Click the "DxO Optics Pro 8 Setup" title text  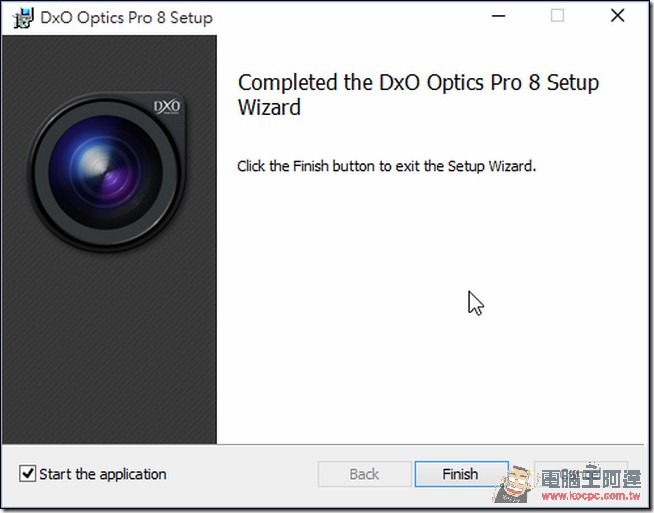(x=126, y=18)
